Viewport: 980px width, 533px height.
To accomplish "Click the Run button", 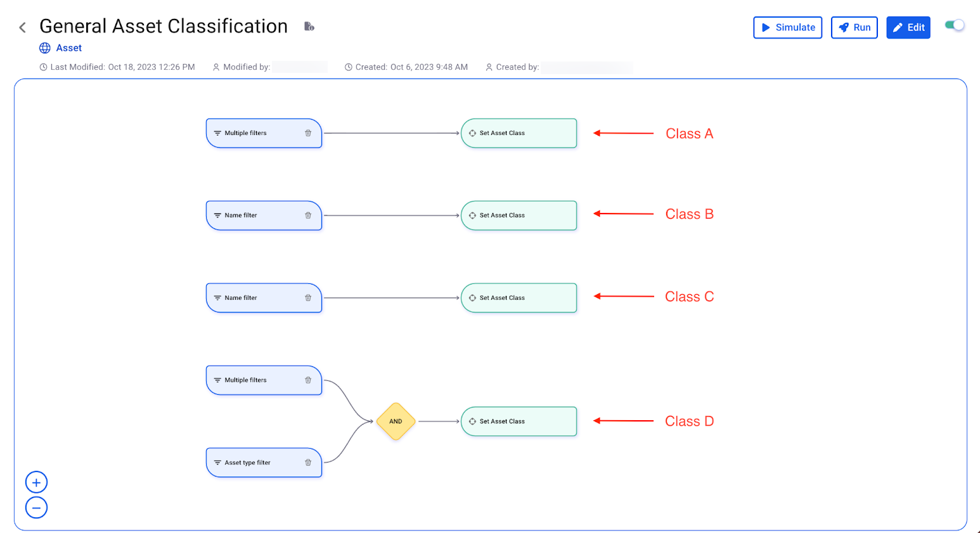I will click(854, 27).
